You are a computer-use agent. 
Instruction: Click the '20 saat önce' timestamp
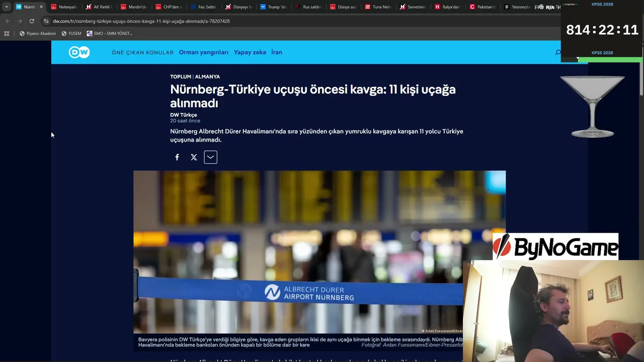185,121
